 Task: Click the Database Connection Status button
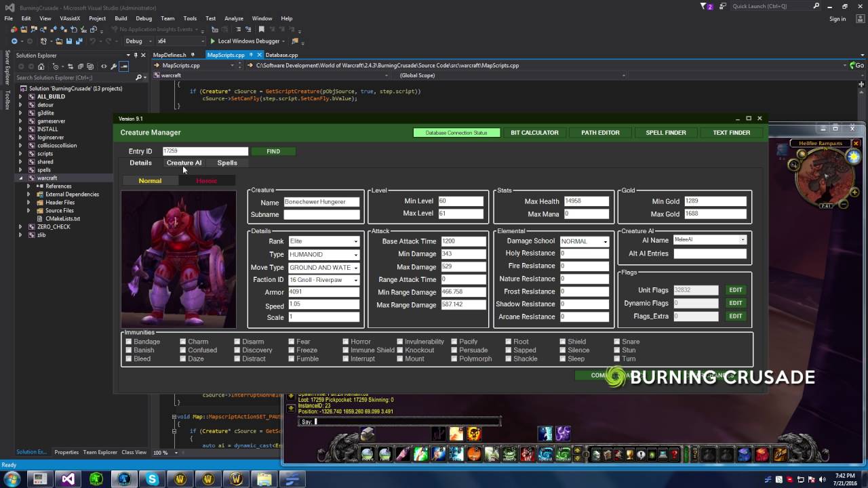(x=456, y=133)
